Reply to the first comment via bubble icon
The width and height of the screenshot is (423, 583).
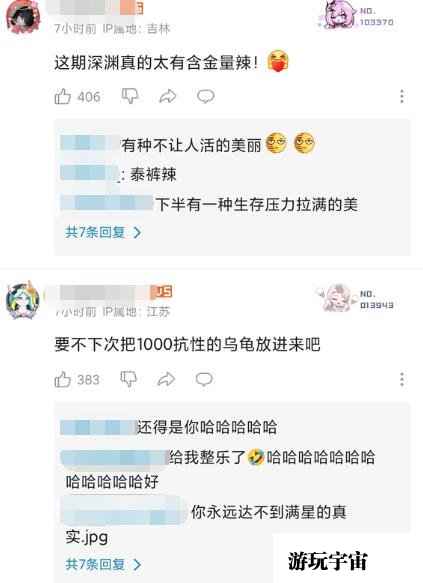pyautogui.click(x=206, y=97)
